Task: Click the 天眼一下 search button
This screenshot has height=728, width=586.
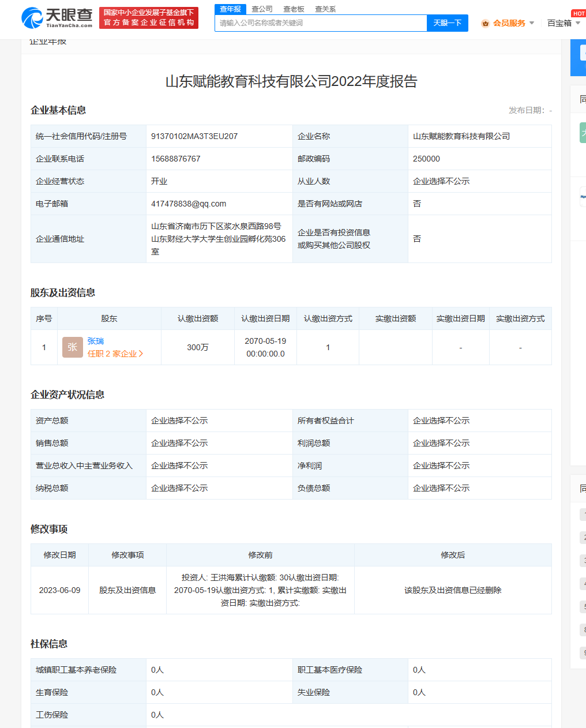Action: 447,23
